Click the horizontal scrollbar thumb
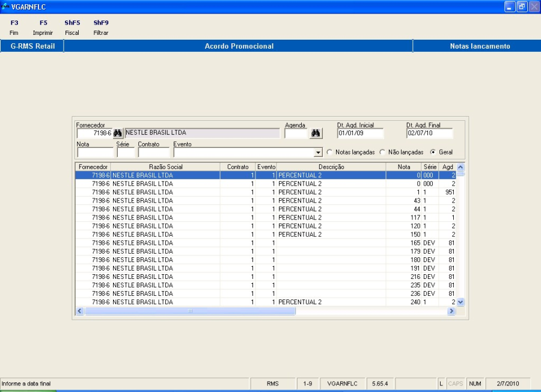The width and height of the screenshot is (541, 392). tap(190, 311)
